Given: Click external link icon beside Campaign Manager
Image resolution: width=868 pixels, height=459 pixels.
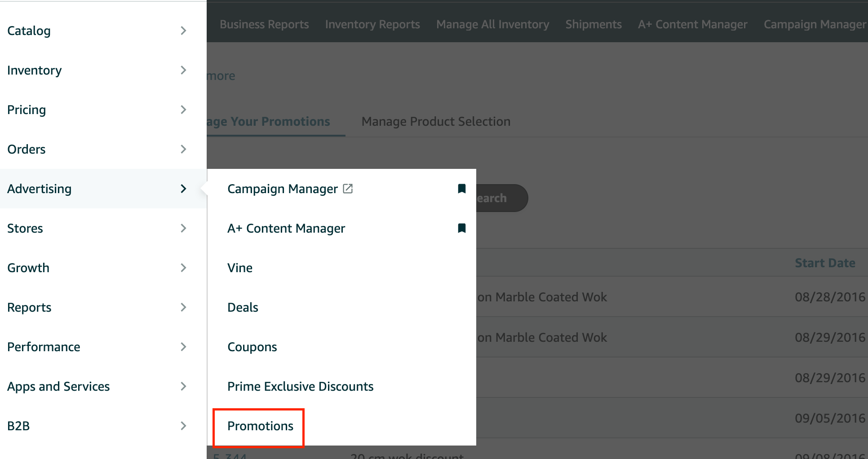Looking at the screenshot, I should tap(348, 189).
